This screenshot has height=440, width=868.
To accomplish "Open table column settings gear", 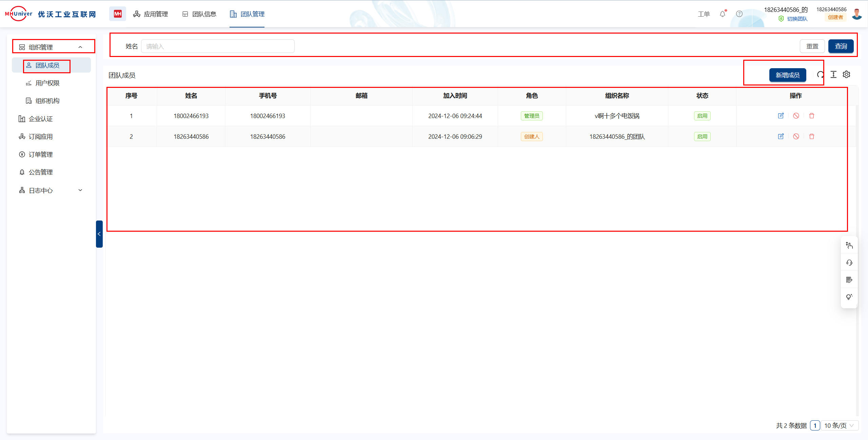I will pos(847,75).
